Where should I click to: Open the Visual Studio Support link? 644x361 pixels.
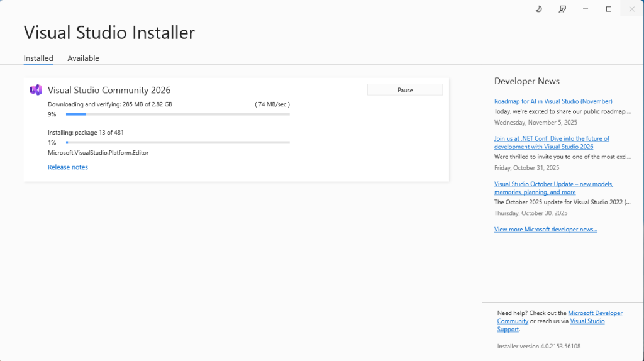[587, 321]
